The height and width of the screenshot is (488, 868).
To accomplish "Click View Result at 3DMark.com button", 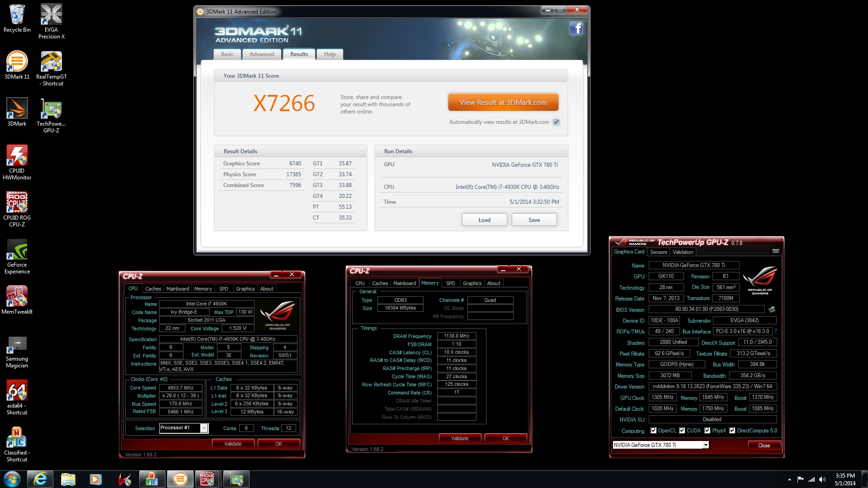I will click(503, 103).
